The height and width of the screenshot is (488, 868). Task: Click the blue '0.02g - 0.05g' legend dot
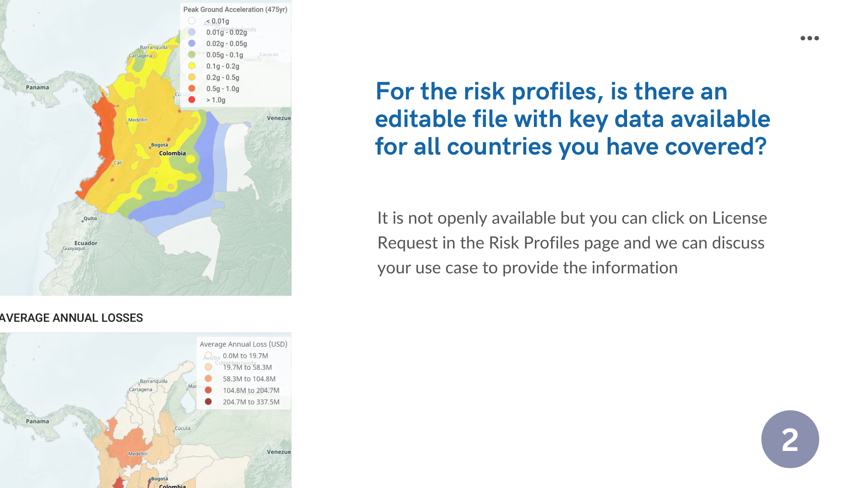192,43
